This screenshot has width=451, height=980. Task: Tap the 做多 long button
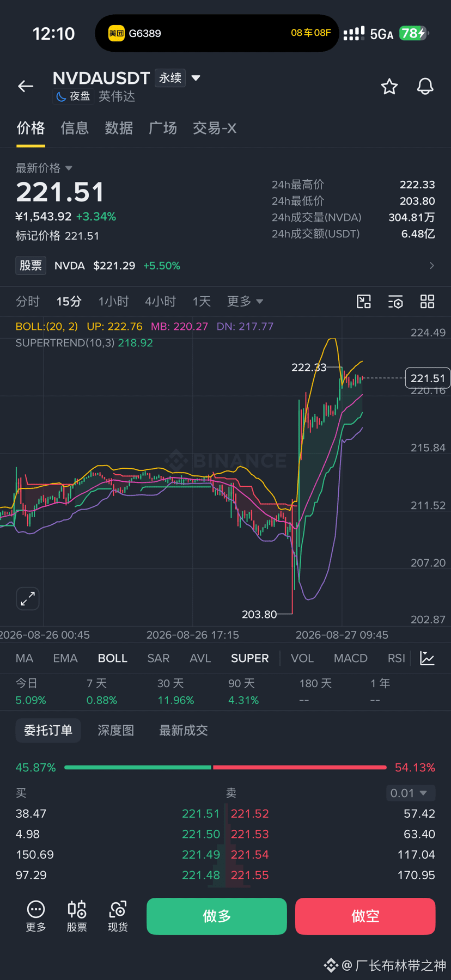(217, 916)
